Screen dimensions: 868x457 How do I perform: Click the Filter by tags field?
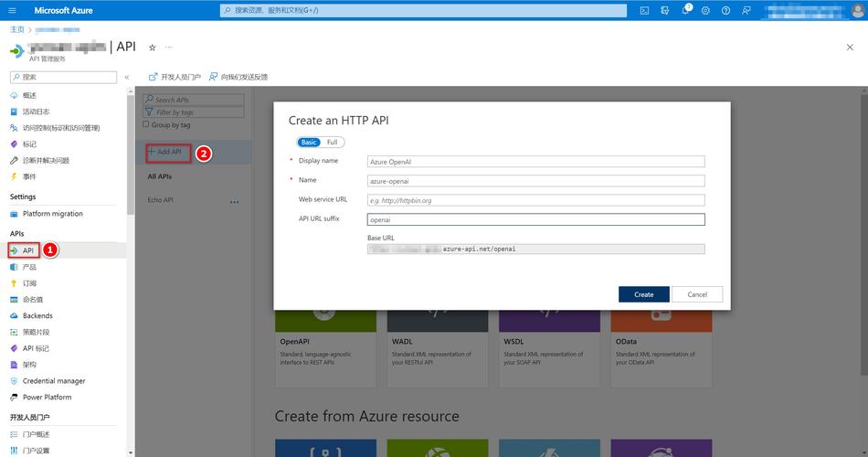point(193,112)
